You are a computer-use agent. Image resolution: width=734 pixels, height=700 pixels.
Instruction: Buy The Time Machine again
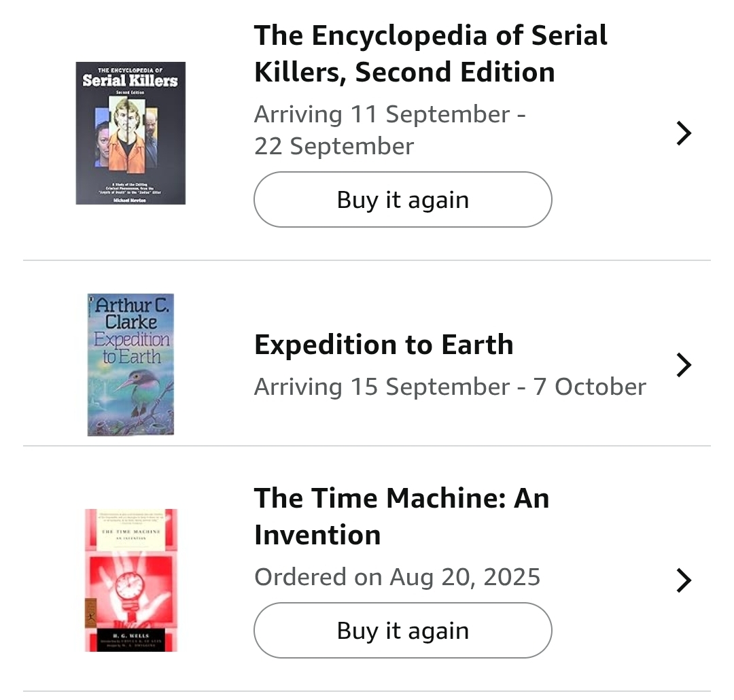[x=402, y=630]
